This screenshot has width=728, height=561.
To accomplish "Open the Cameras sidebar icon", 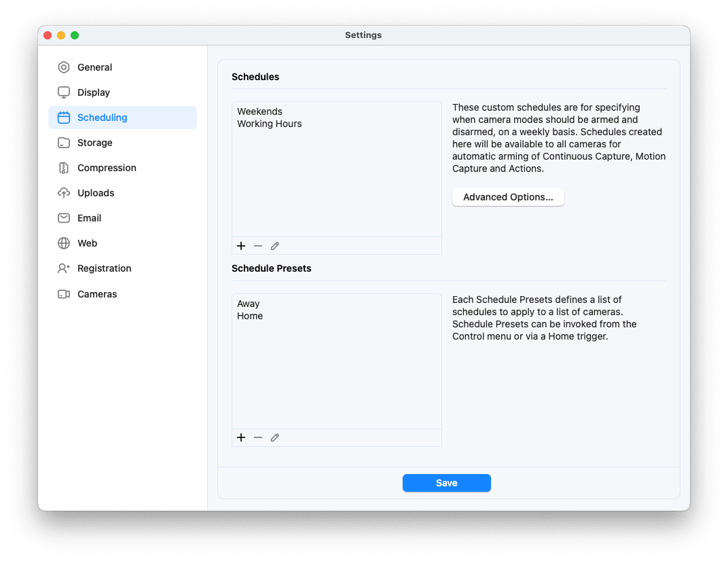I will pos(63,293).
